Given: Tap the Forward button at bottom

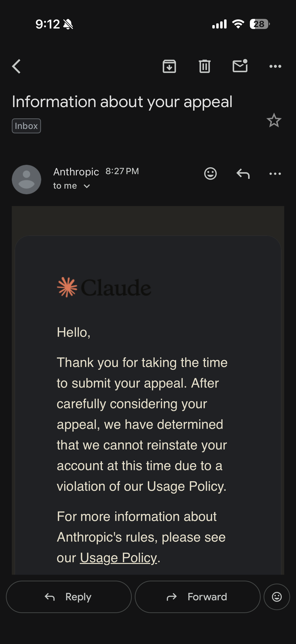Looking at the screenshot, I should point(198,597).
